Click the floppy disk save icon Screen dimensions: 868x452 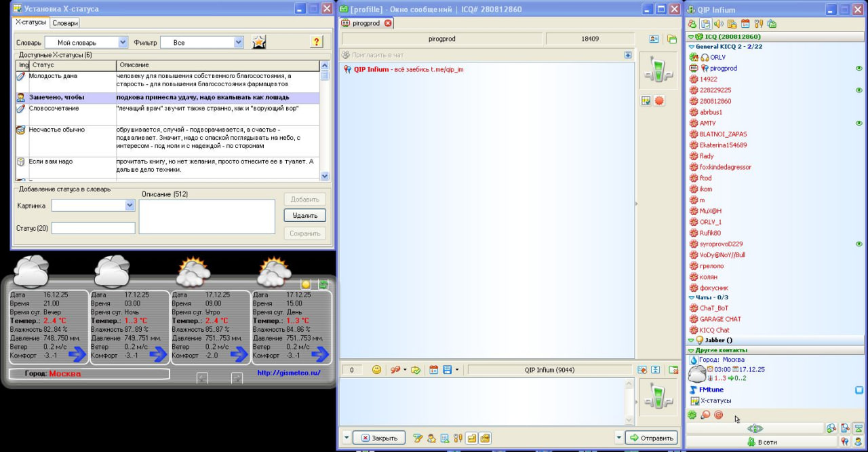[x=447, y=370]
